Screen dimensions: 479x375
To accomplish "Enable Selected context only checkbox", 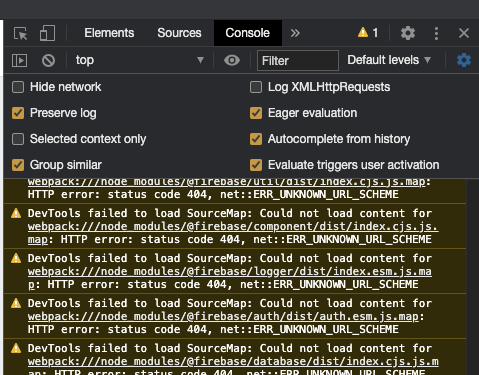I will pyautogui.click(x=18, y=139).
